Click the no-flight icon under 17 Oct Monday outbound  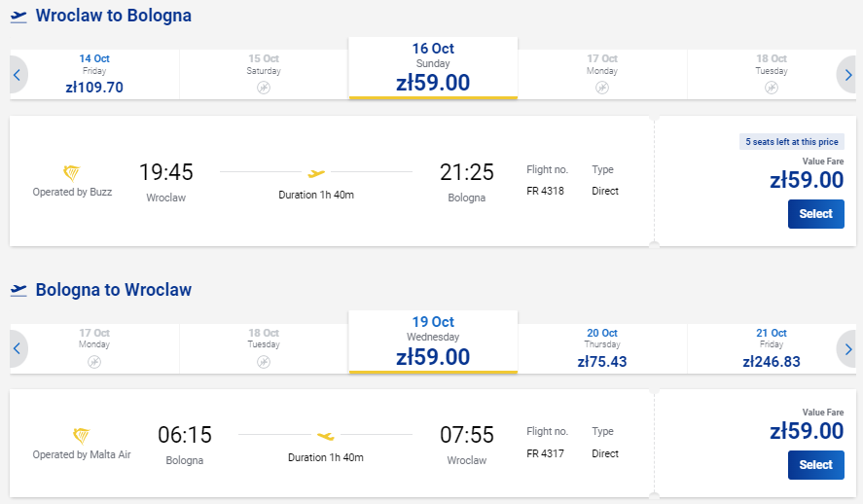(x=602, y=88)
